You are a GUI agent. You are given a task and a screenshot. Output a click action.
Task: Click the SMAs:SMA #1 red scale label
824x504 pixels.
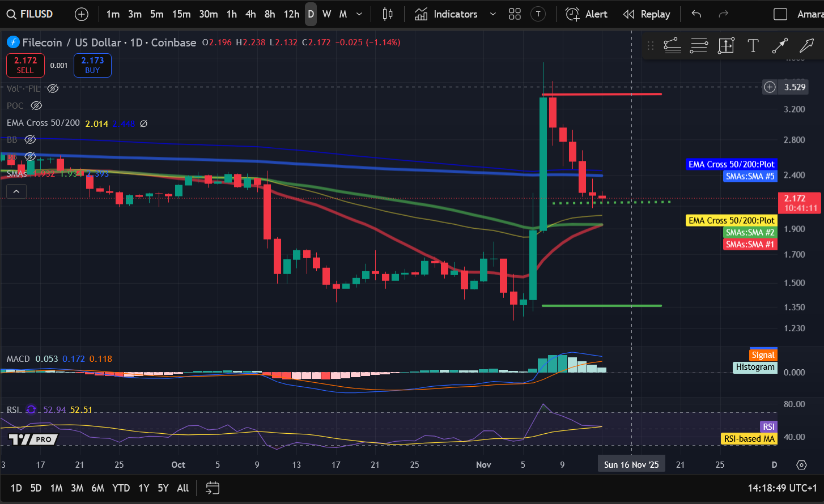(750, 245)
